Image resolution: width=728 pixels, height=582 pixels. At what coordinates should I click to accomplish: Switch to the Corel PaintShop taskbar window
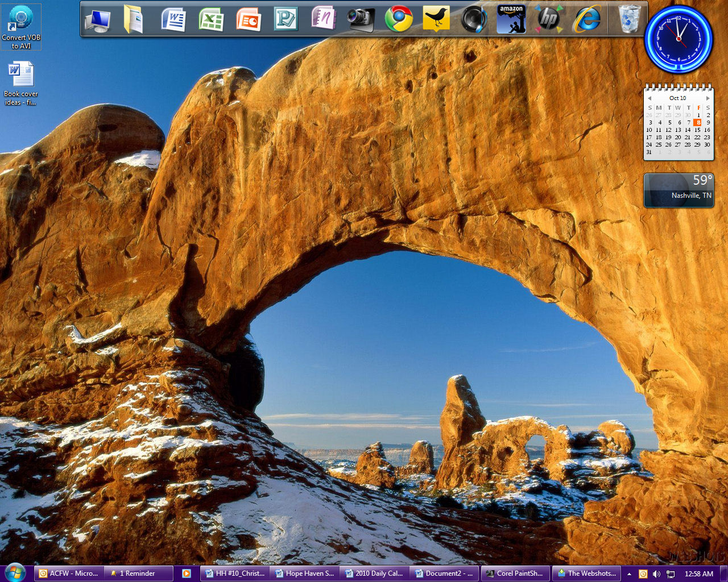[x=516, y=573]
